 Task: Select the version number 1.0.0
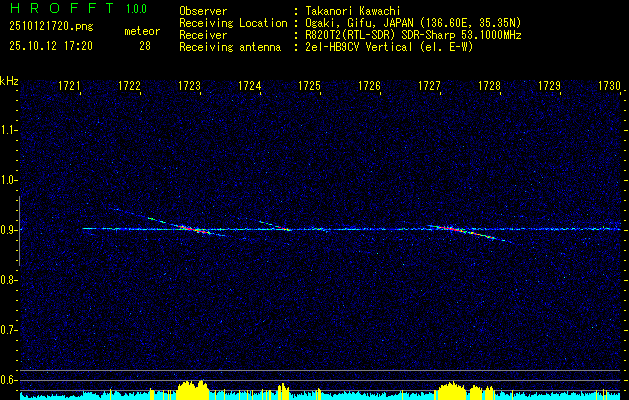(136, 8)
